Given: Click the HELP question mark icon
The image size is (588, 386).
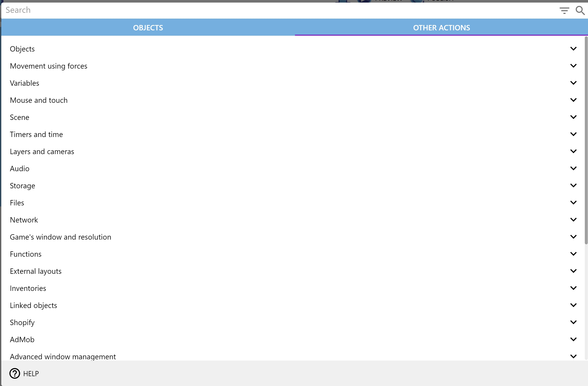Looking at the screenshot, I should coord(14,373).
